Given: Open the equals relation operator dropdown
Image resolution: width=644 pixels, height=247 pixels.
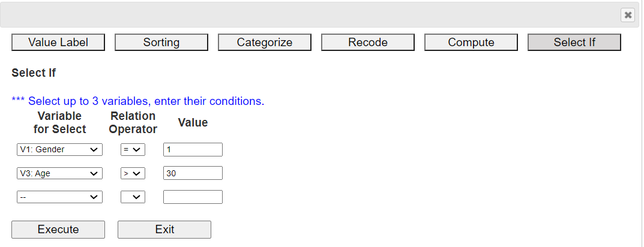Looking at the screenshot, I should [133, 150].
